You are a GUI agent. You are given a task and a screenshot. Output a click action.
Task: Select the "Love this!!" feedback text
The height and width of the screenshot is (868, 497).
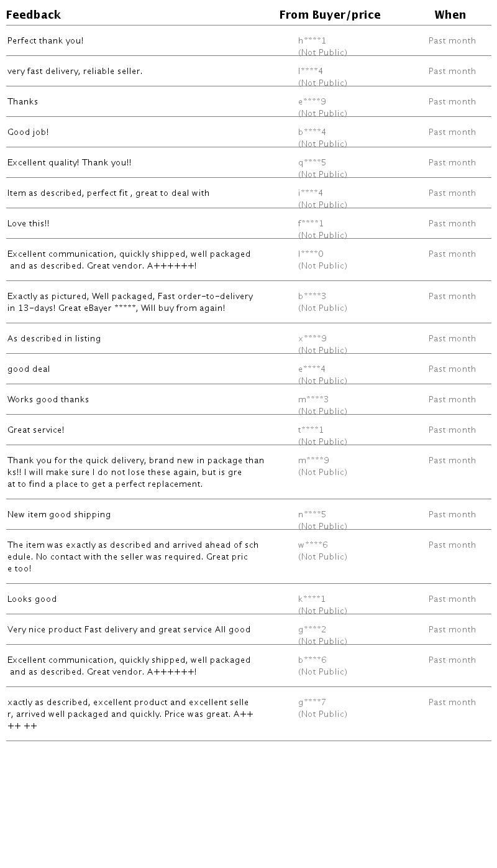(28, 224)
